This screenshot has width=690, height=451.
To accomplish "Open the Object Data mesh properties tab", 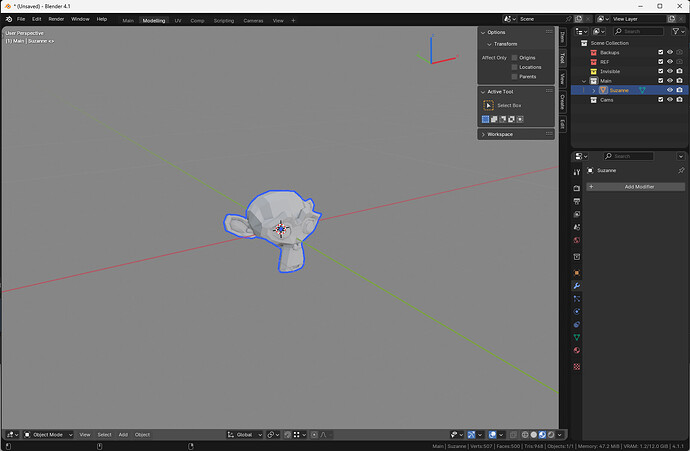I will (x=576, y=337).
